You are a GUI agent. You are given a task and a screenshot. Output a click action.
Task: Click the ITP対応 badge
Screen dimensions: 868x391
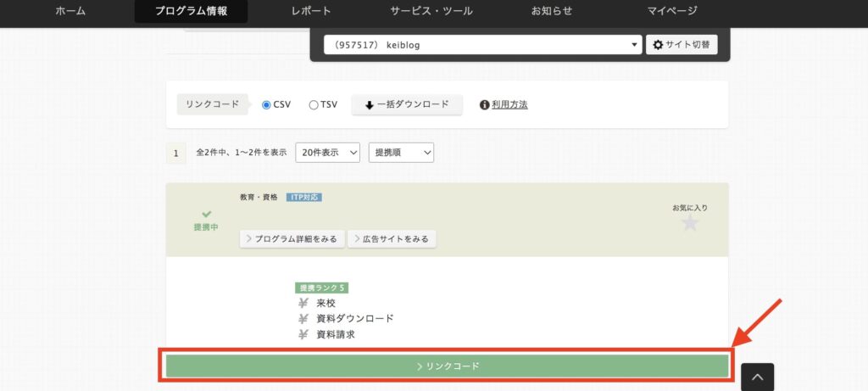(x=304, y=197)
